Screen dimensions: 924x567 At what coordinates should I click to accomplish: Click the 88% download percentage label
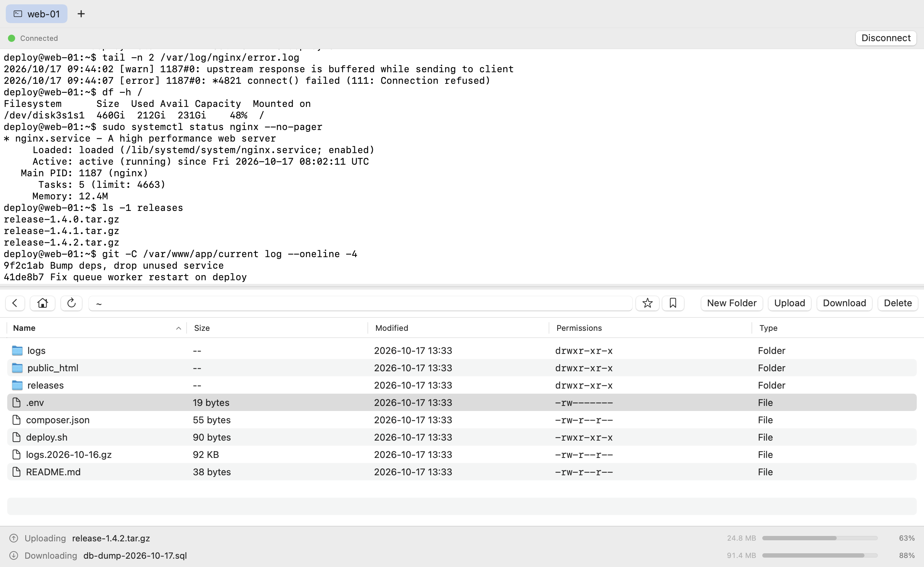[907, 555]
